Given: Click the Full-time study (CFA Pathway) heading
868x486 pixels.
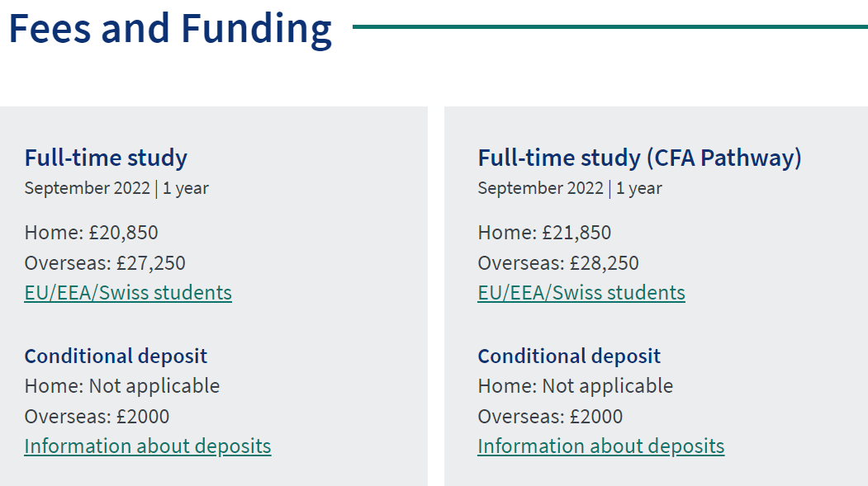Looking at the screenshot, I should pos(639,158).
